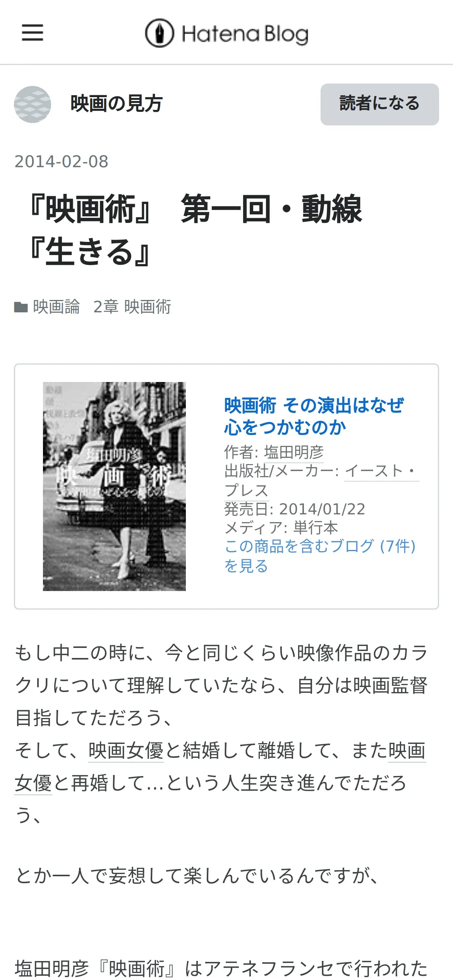The height and width of the screenshot is (980, 453).
Task: Select the 2章 映画術 category tag
Action: click(132, 307)
